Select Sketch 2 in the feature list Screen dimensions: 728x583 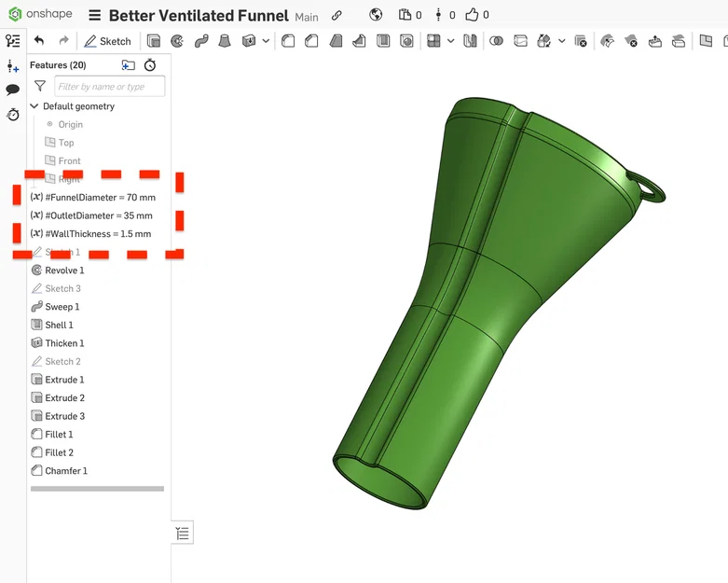point(56,361)
